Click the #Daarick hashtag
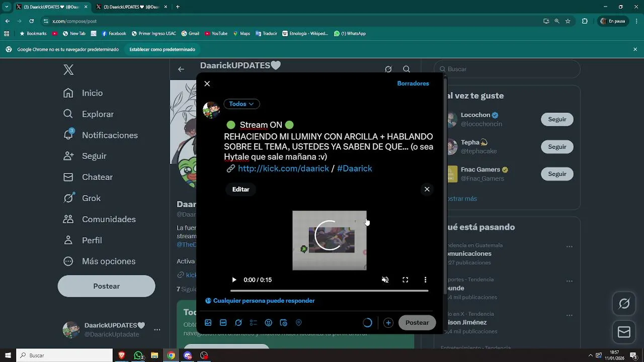This screenshot has width=644, height=362. [355, 168]
